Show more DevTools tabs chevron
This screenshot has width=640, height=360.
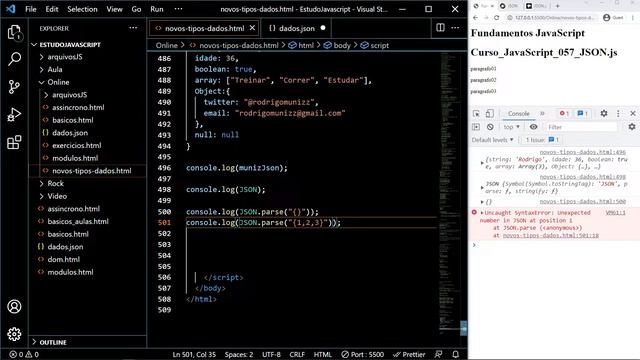coord(542,113)
